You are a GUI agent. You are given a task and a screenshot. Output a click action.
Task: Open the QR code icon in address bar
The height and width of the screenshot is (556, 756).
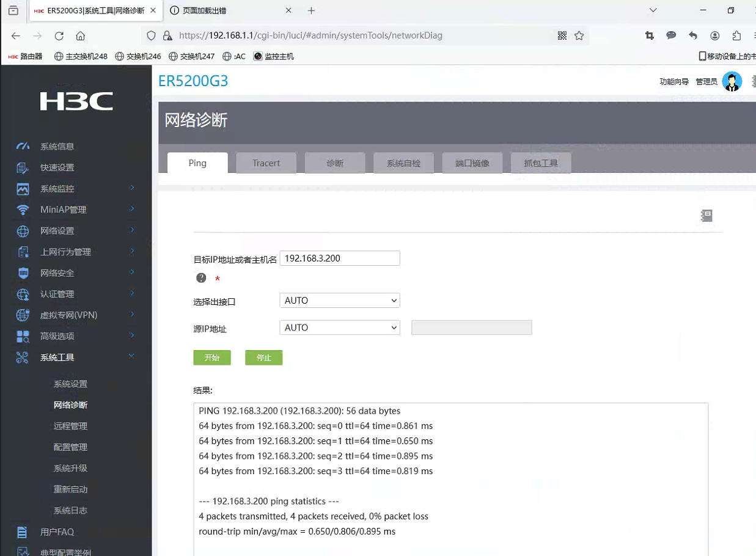(562, 35)
